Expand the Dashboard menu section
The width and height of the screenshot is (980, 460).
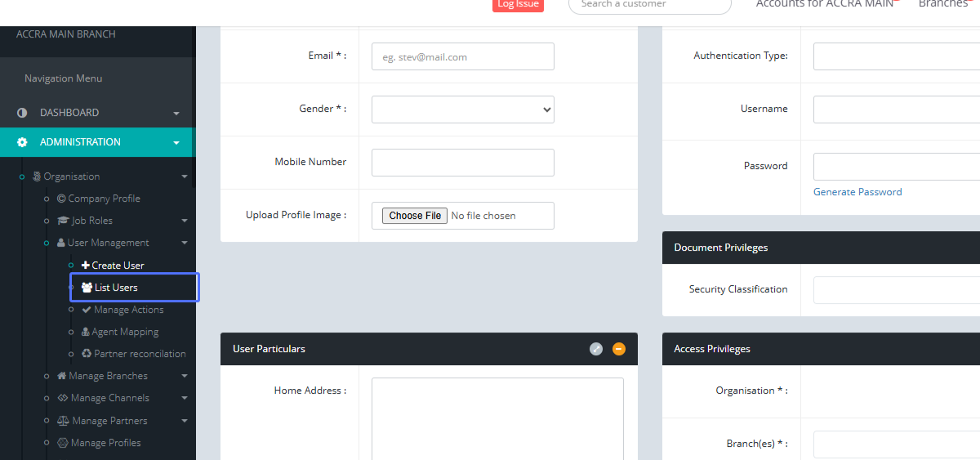[176, 114]
